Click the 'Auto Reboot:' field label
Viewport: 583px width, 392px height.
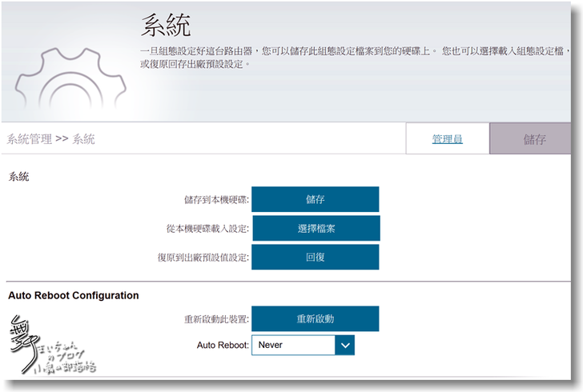[x=223, y=346]
